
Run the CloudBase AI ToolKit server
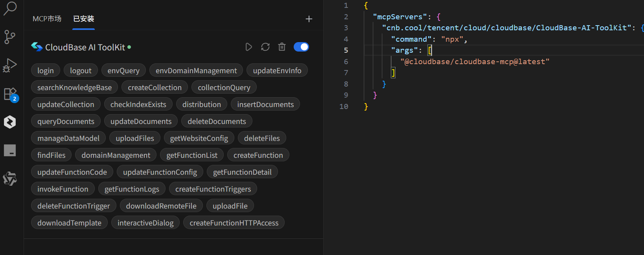[x=248, y=47]
